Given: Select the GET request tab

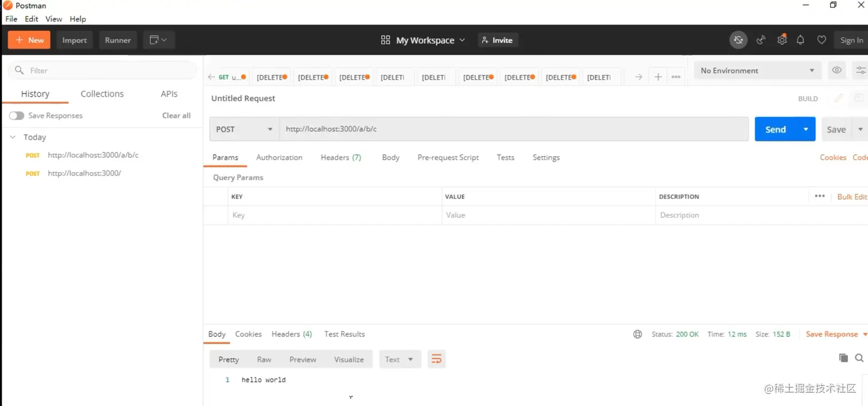Looking at the screenshot, I should coord(231,77).
